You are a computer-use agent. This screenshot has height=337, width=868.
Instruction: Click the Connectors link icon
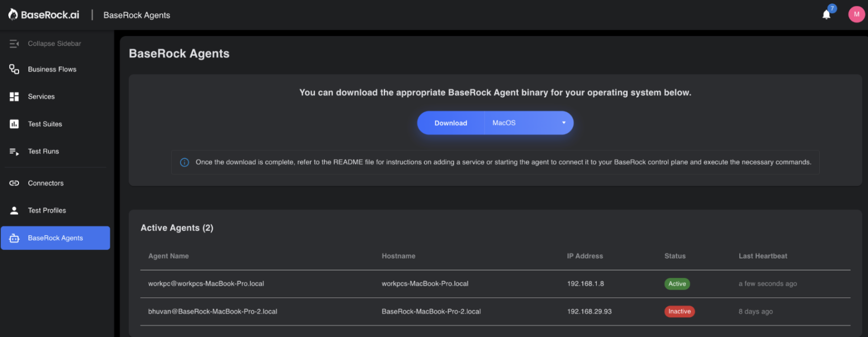(14, 183)
